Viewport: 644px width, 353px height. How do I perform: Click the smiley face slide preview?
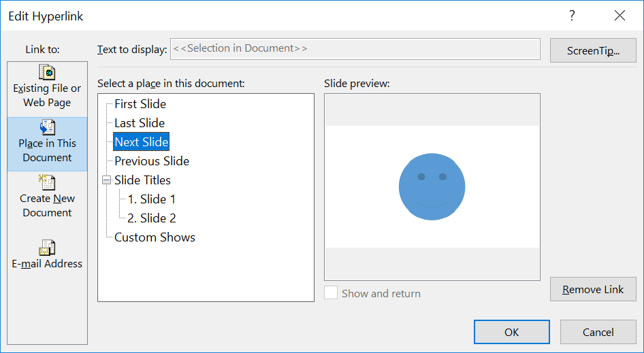(x=432, y=186)
